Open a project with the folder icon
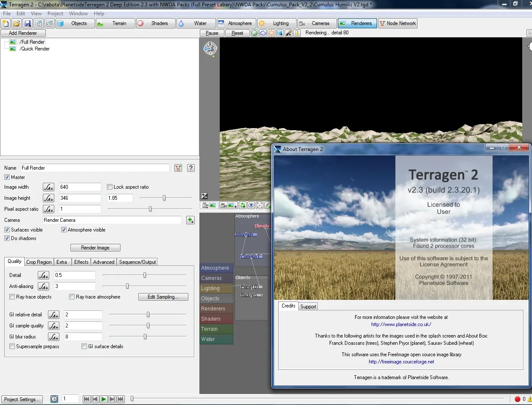 pos(17,24)
